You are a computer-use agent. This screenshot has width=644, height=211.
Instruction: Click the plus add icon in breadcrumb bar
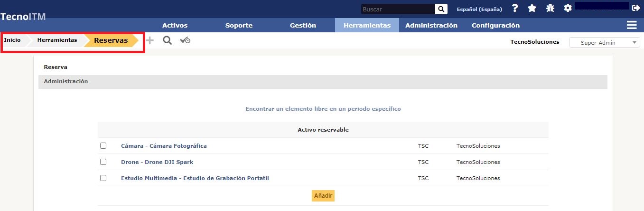tap(150, 41)
